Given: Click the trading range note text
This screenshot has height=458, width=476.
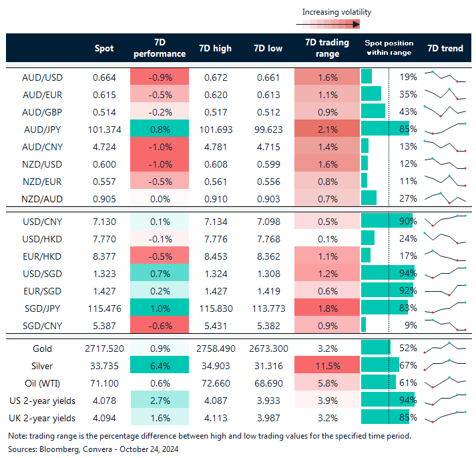Looking at the screenshot, I should [210, 436].
